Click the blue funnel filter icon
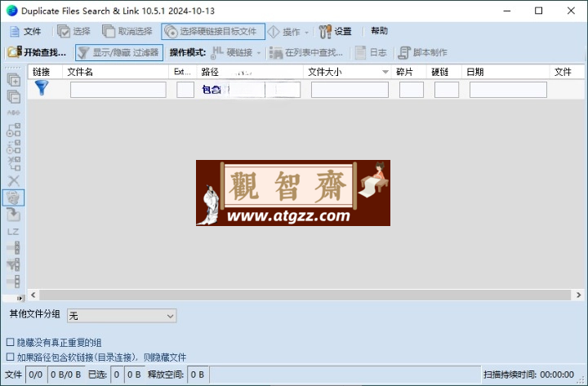This screenshot has height=386, width=588. click(x=42, y=88)
